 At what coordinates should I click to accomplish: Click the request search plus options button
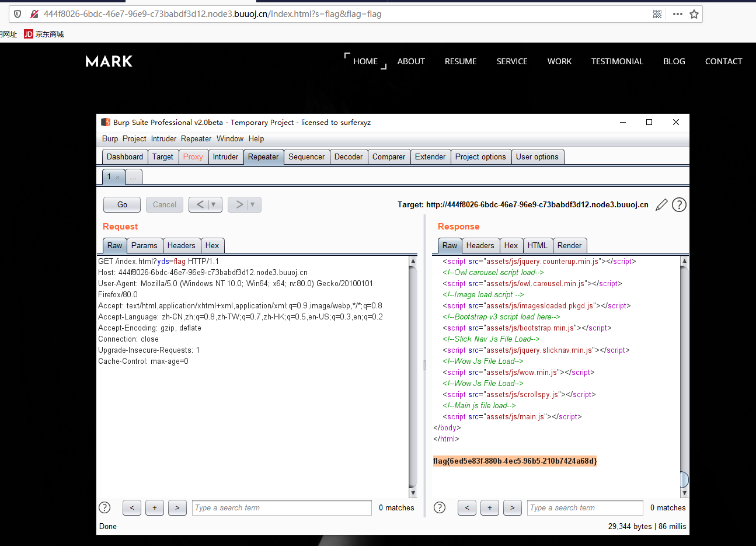click(x=155, y=508)
